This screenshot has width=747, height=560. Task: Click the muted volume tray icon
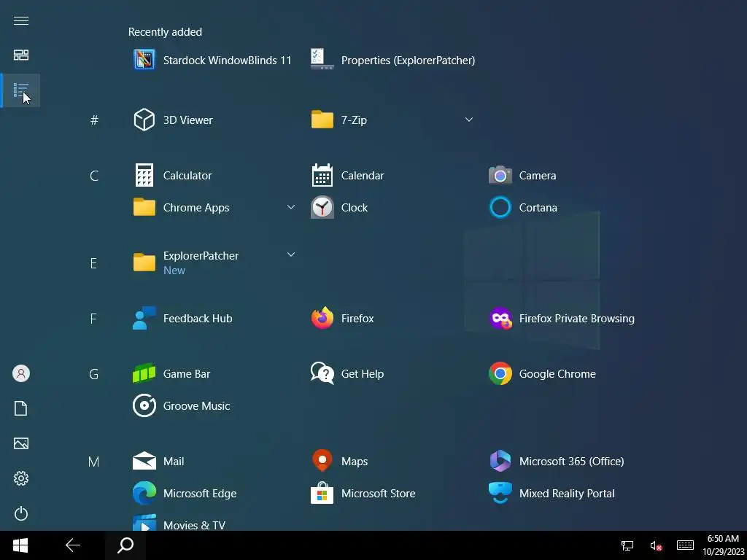point(656,545)
